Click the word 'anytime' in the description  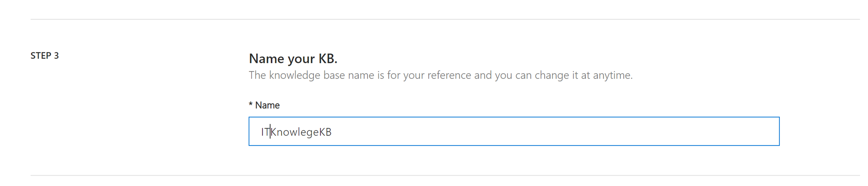(612, 75)
